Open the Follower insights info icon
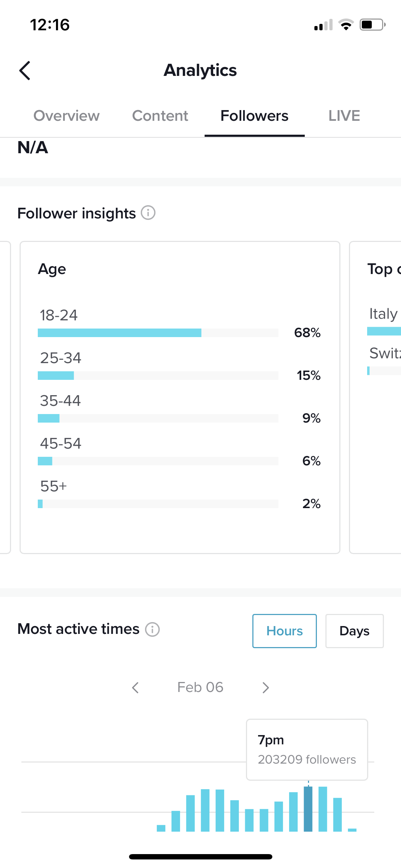The image size is (401, 868). pyautogui.click(x=148, y=213)
